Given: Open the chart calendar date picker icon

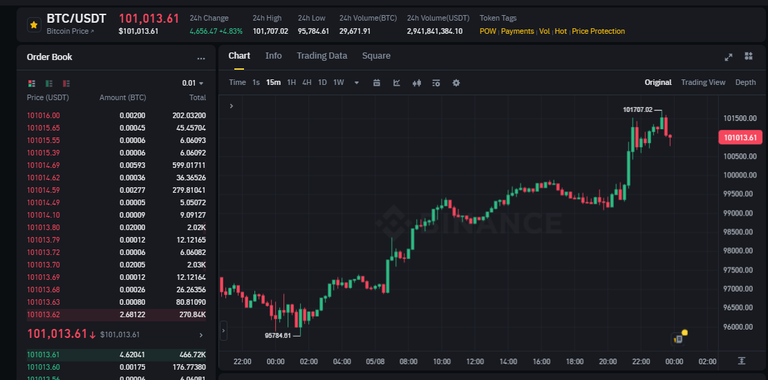Looking at the screenshot, I should coord(377,83).
